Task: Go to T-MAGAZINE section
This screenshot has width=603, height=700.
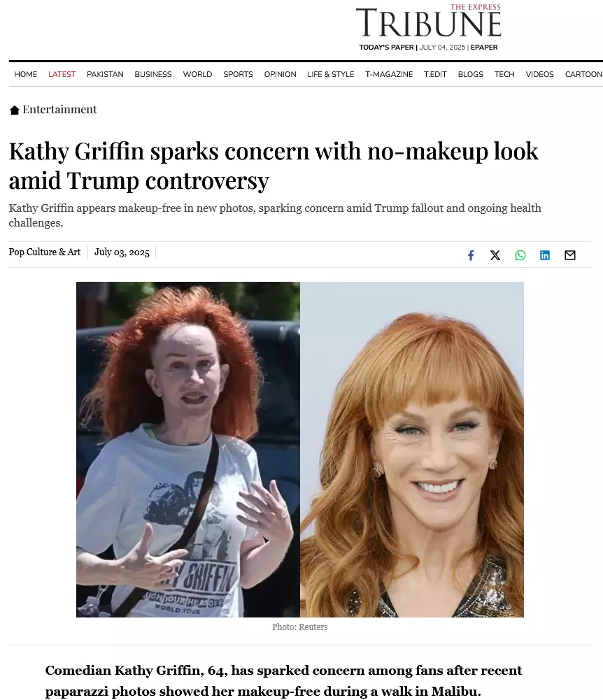Action: point(389,74)
